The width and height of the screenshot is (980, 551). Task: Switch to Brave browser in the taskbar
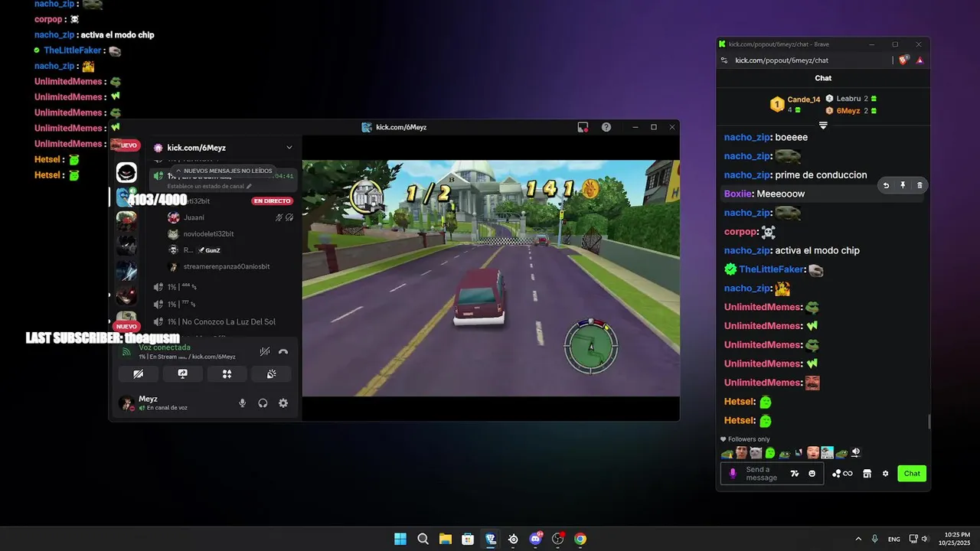tap(491, 539)
